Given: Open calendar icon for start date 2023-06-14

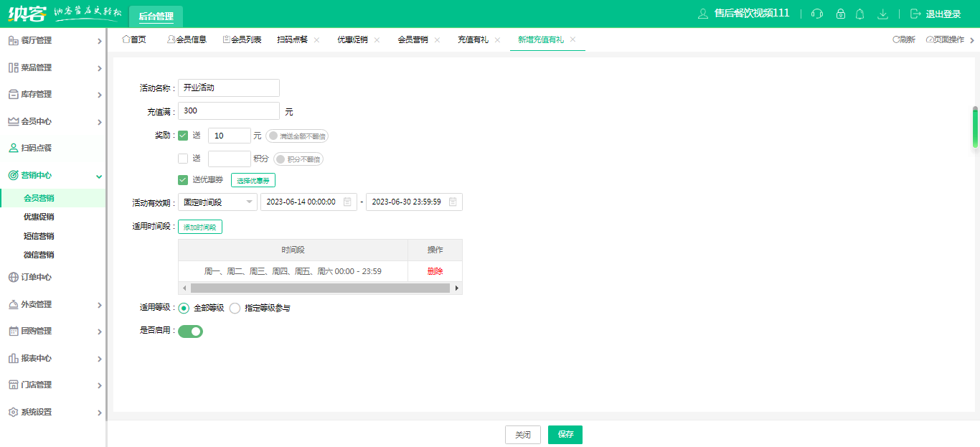Looking at the screenshot, I should tap(347, 202).
